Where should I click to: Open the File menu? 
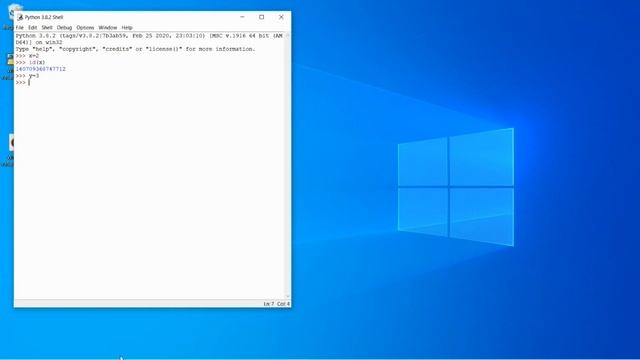point(20,27)
